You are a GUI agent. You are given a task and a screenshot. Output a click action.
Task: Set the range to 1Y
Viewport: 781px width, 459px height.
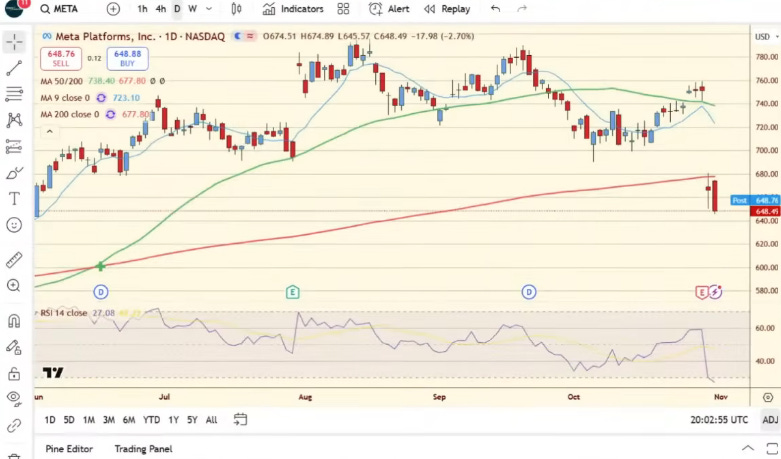coord(173,420)
